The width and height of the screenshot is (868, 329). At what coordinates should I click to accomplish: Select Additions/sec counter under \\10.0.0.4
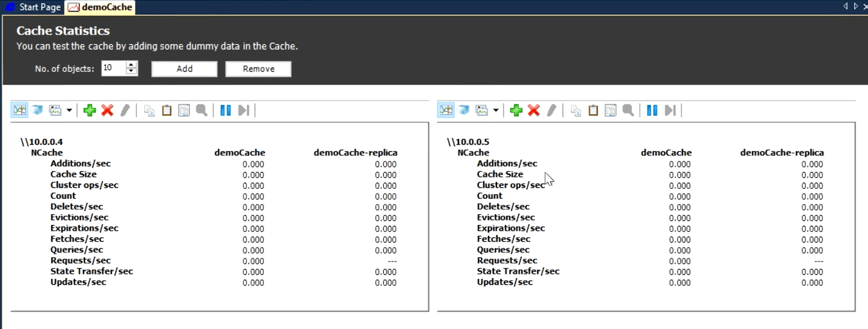[x=80, y=163]
